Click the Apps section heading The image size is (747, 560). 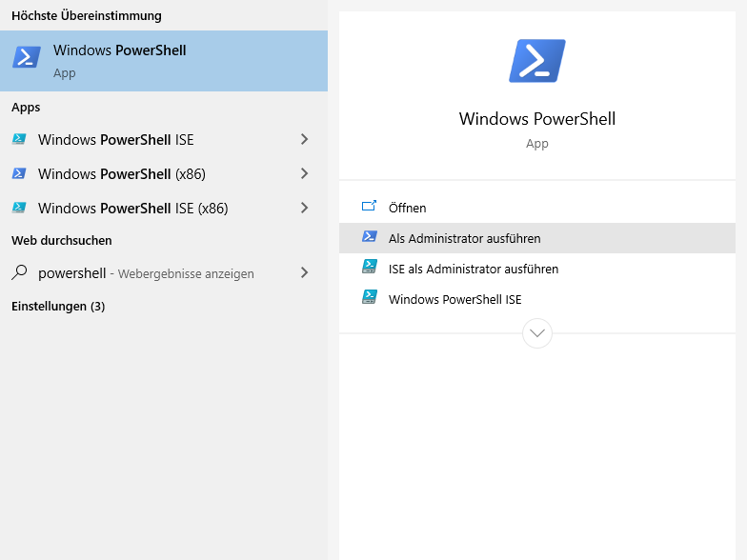click(x=26, y=108)
